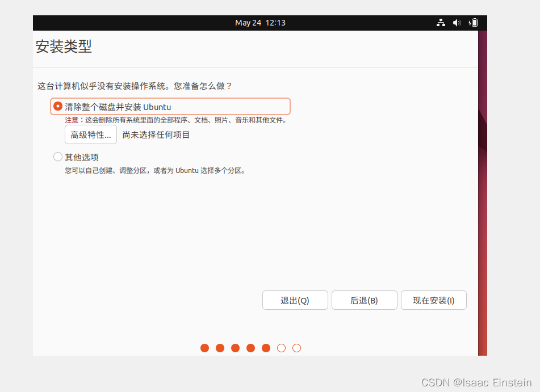The height and width of the screenshot is (392, 540).
Task: Click the 退出(Q) quit button
Action: (x=295, y=300)
